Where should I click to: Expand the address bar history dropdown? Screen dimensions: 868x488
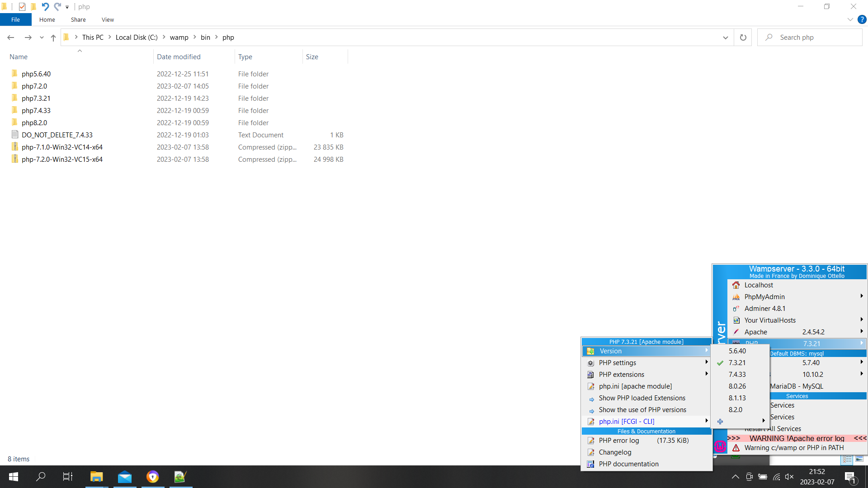pyautogui.click(x=726, y=38)
